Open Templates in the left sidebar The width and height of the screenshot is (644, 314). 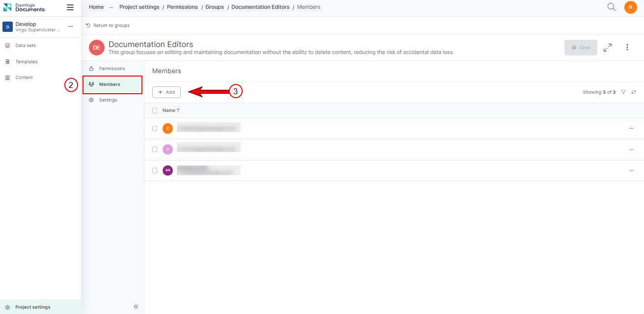click(x=27, y=62)
